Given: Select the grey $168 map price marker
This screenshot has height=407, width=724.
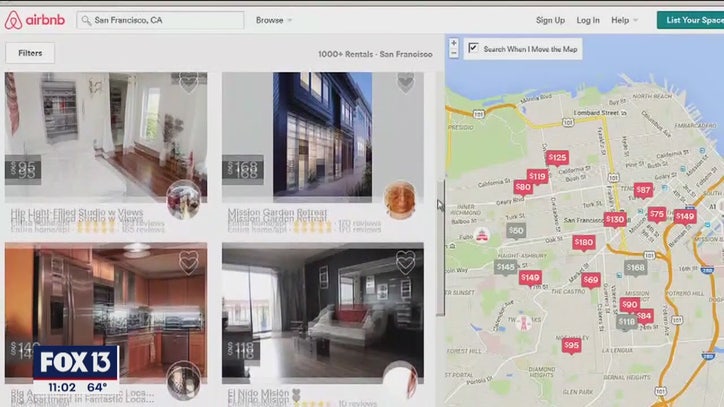Looking at the screenshot, I should pos(635,268).
